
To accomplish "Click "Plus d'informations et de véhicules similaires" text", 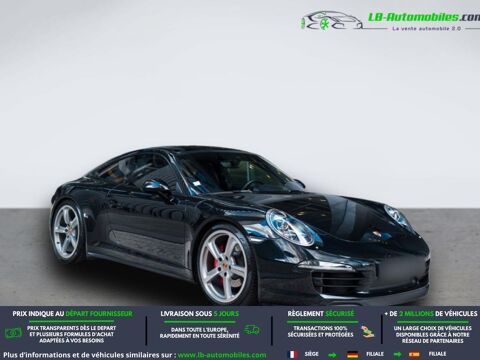I will (x=89, y=355).
